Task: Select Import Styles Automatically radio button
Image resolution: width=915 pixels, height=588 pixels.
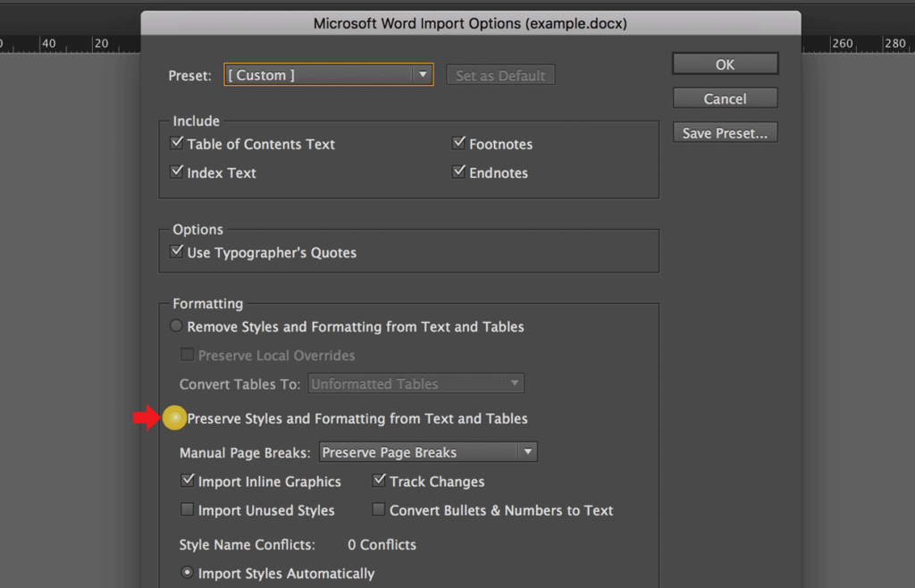Action: point(187,572)
